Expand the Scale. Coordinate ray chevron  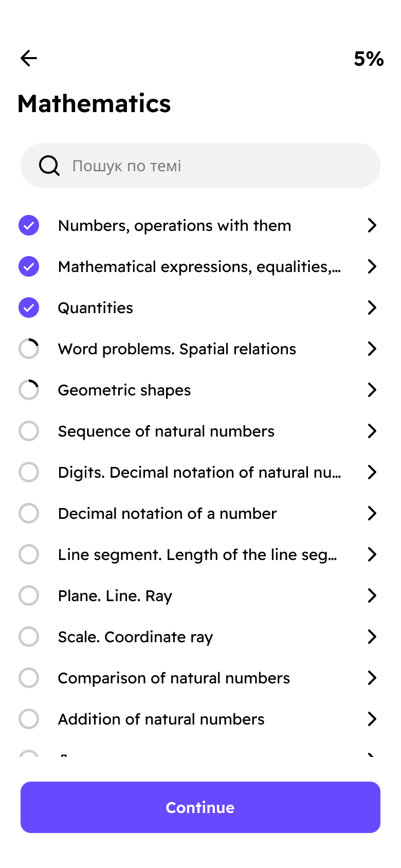372,637
